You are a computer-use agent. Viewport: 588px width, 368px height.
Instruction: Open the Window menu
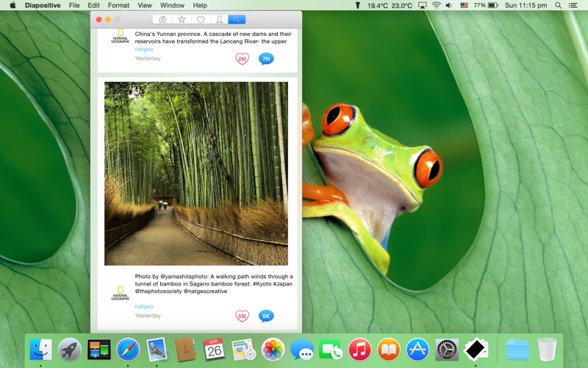tap(172, 5)
